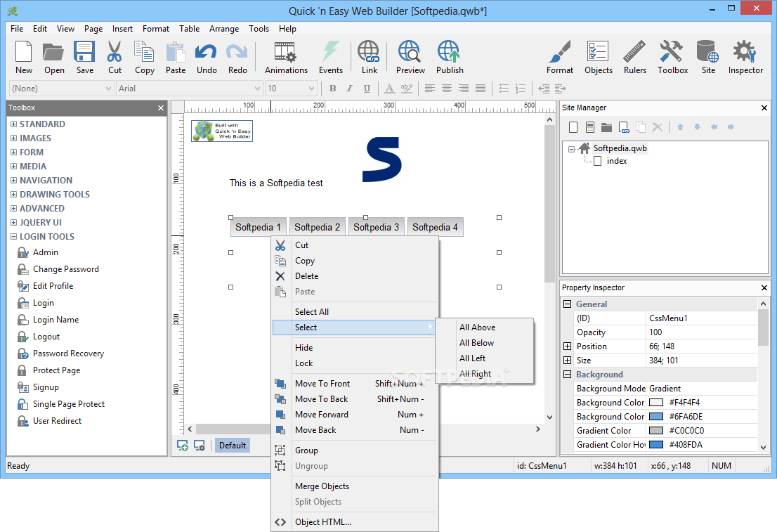This screenshot has width=777, height=532.
Task: Choose Merge Objects in context menu
Action: tap(355, 486)
